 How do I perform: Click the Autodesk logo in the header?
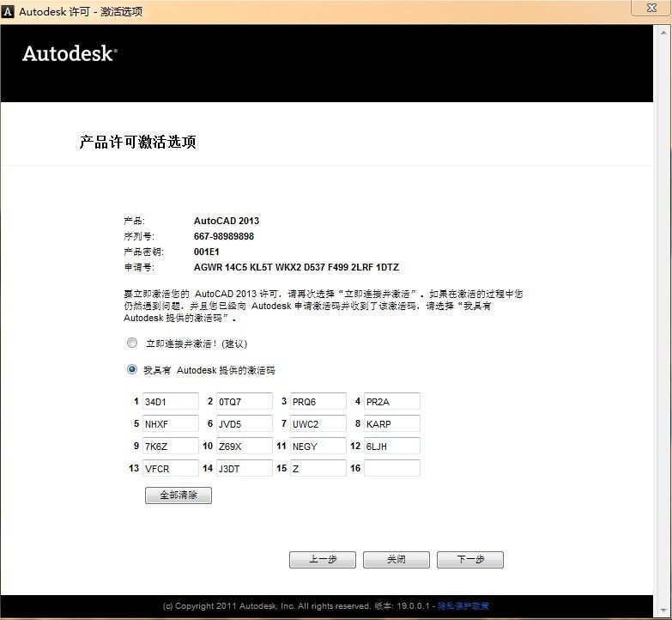[x=70, y=53]
